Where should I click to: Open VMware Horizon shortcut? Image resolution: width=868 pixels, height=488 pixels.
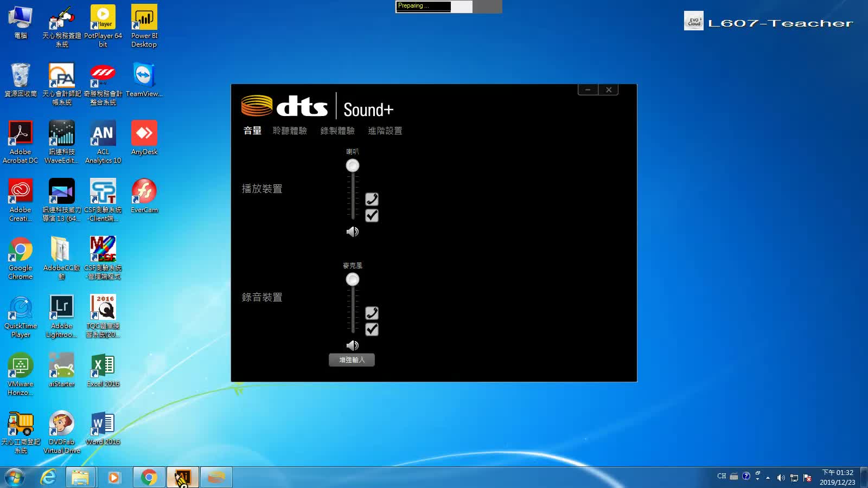[x=21, y=374]
